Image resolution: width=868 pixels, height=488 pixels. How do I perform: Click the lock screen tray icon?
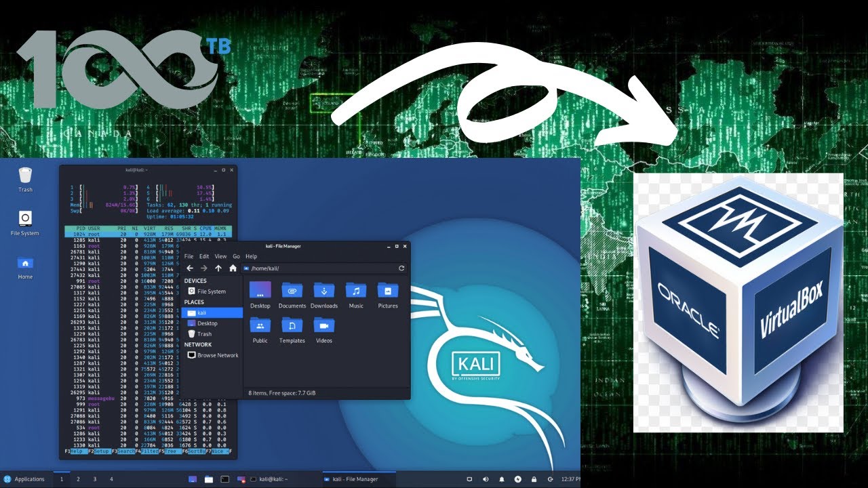pyautogui.click(x=534, y=479)
